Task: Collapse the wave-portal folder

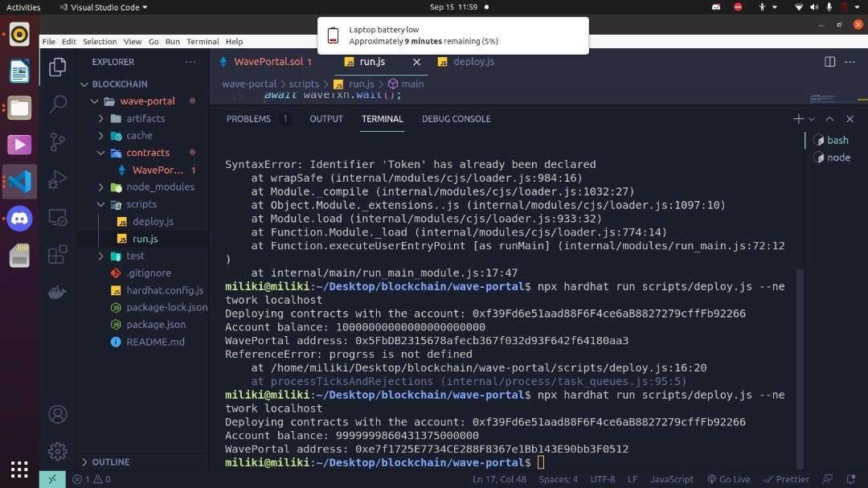Action: (95, 101)
